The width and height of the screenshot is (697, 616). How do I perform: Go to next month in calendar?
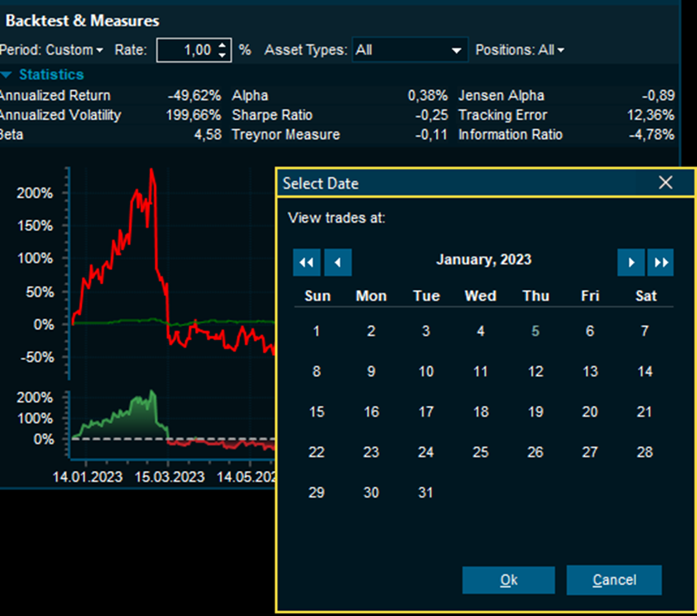[x=631, y=263]
